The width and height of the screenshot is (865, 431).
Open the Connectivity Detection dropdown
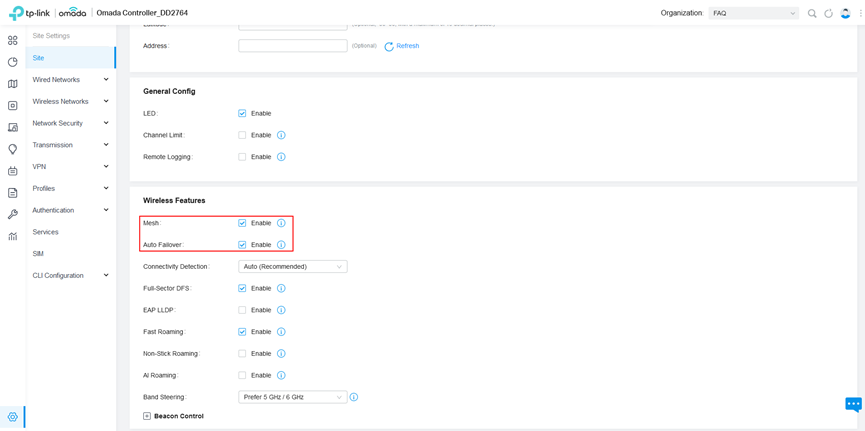point(292,267)
